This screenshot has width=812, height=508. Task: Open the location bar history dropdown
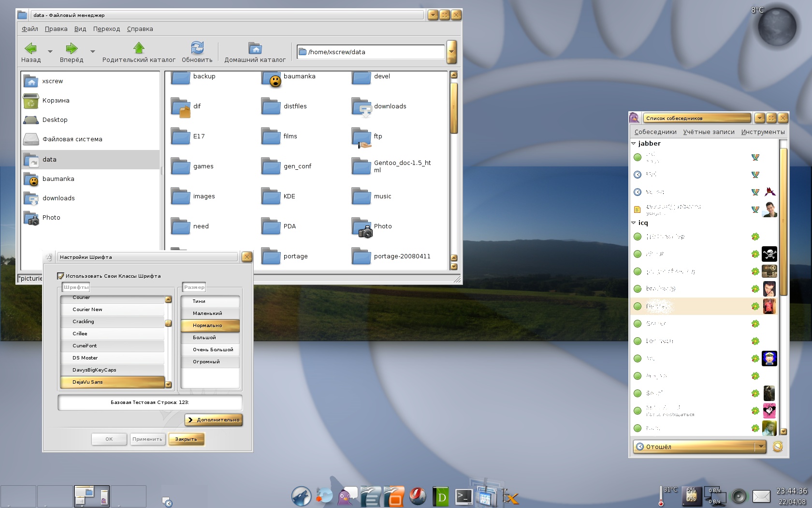point(451,52)
